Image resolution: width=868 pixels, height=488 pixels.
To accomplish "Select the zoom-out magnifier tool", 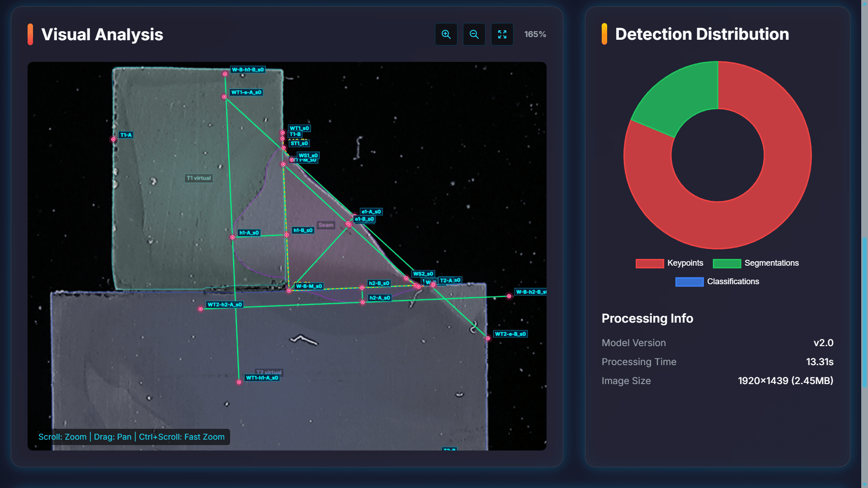I will click(x=474, y=34).
